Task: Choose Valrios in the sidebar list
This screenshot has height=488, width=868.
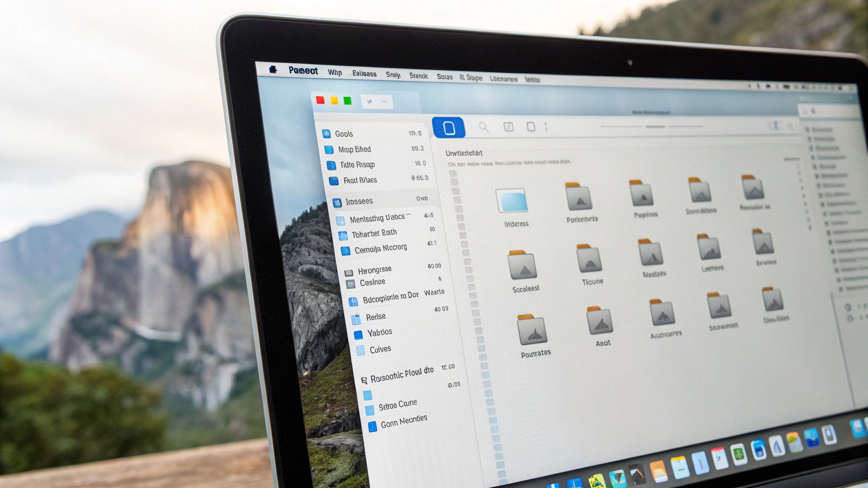Action: [x=379, y=333]
